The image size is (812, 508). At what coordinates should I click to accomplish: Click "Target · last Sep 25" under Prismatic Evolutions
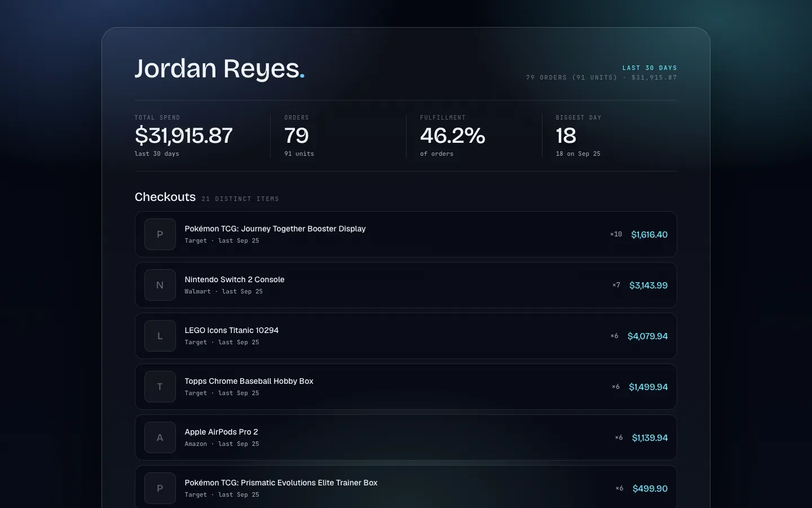coord(222,494)
